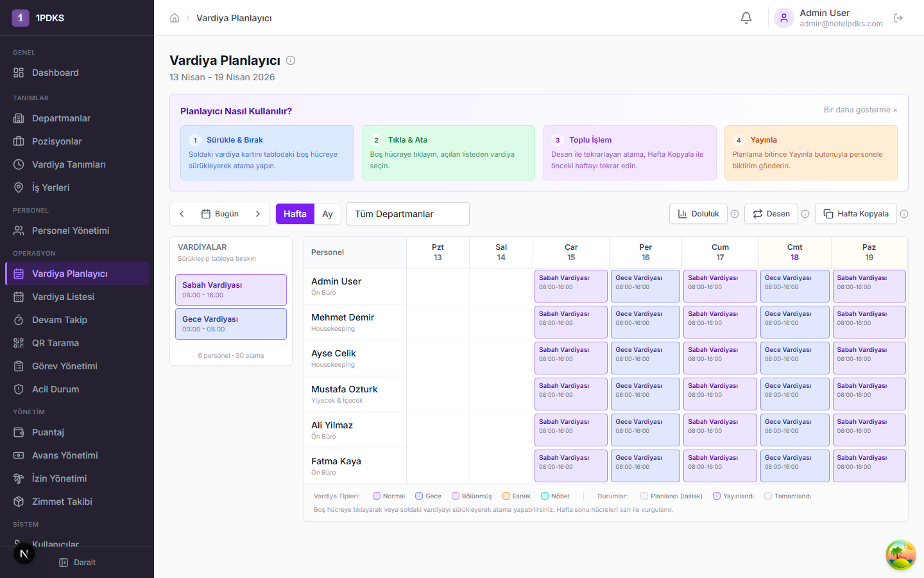Click the notifications bell icon
The height and width of the screenshot is (578, 924).
[746, 18]
